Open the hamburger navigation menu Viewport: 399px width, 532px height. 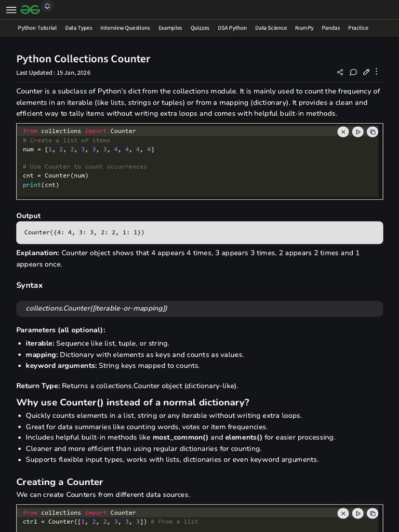point(11,10)
